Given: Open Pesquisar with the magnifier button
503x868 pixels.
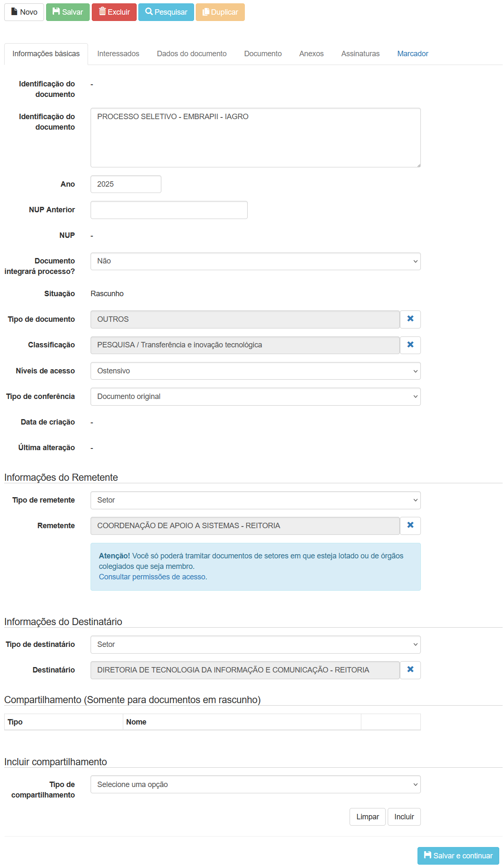Looking at the screenshot, I should (166, 12).
